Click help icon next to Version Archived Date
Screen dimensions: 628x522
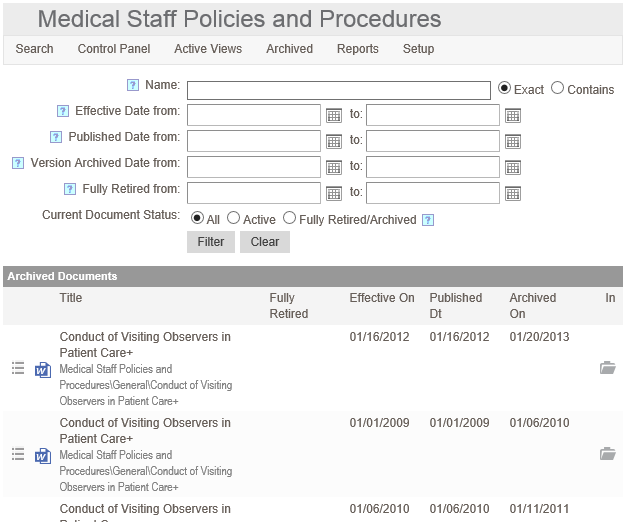(18, 163)
